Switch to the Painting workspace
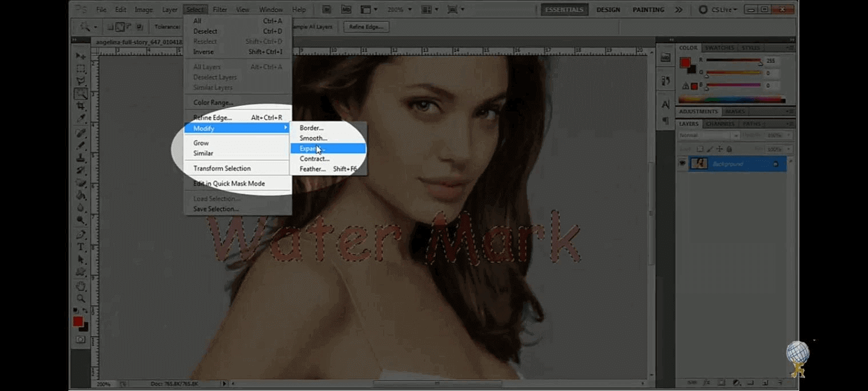868x391 pixels. (648, 10)
